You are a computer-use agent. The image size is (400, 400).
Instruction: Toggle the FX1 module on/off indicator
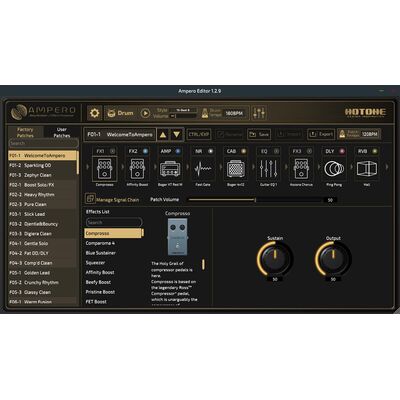(113, 151)
